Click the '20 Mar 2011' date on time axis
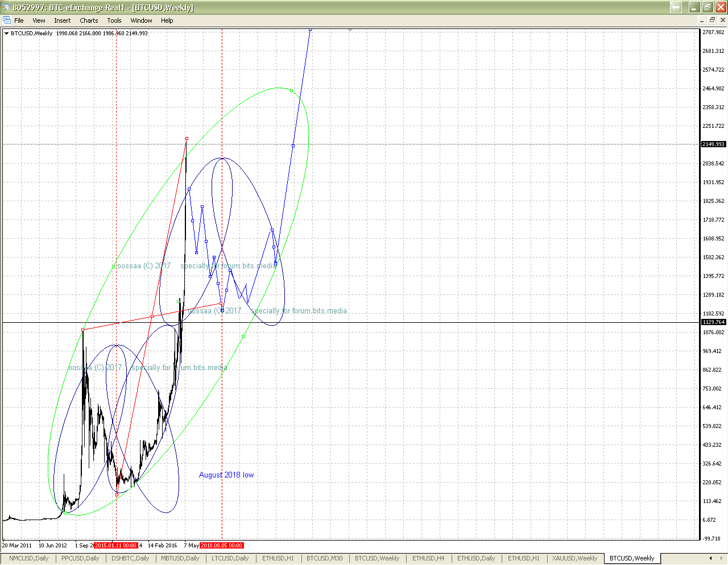The image size is (728, 565). (17, 546)
